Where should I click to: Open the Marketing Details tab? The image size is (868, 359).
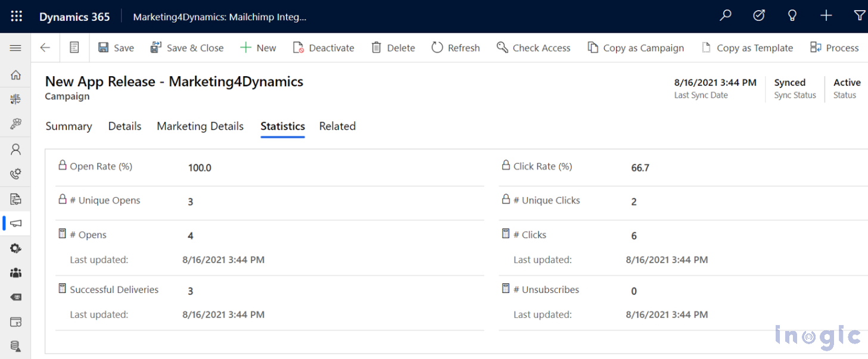tap(200, 126)
